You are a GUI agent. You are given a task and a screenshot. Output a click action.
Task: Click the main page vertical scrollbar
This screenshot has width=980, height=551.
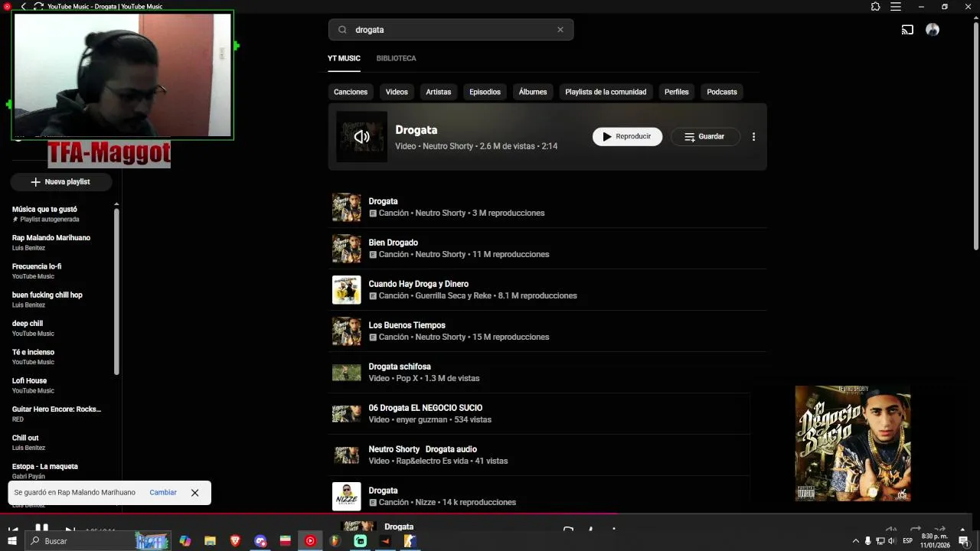tap(975, 136)
